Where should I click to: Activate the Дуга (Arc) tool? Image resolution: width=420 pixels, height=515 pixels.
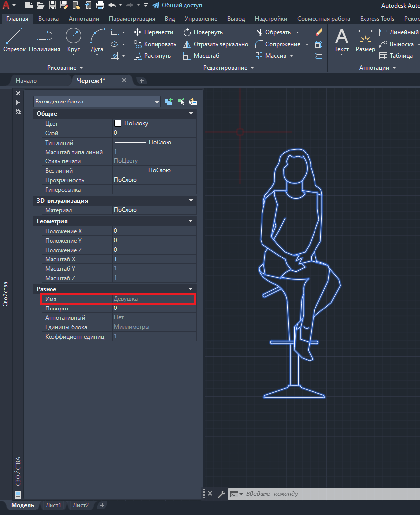[97, 40]
